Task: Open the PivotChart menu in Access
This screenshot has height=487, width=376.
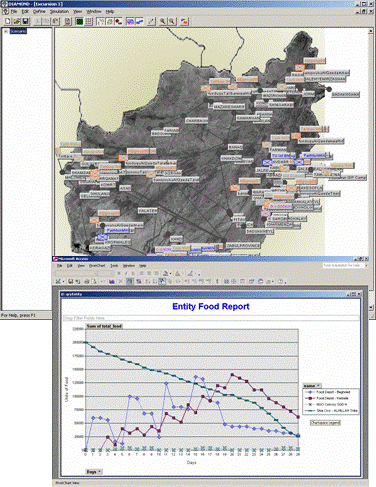Action: point(97,266)
